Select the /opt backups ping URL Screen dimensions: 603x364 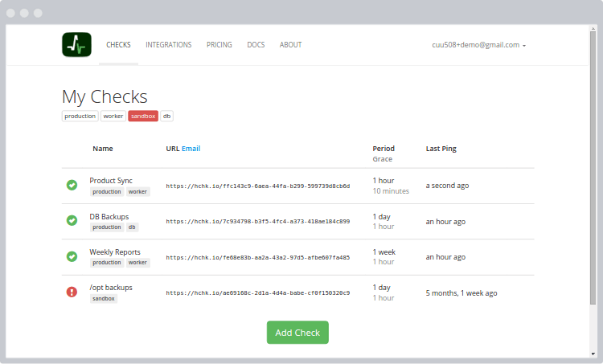[257, 292]
